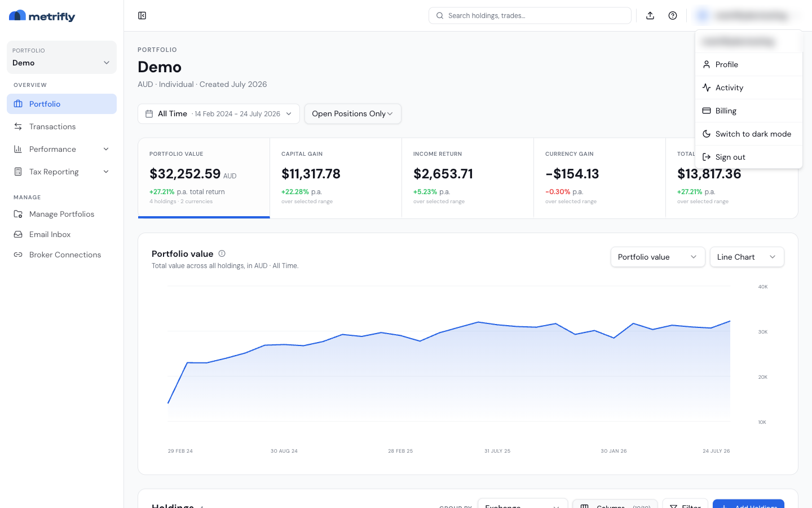Click the Sign out arrow icon
Image resolution: width=812 pixels, height=508 pixels.
tap(707, 157)
